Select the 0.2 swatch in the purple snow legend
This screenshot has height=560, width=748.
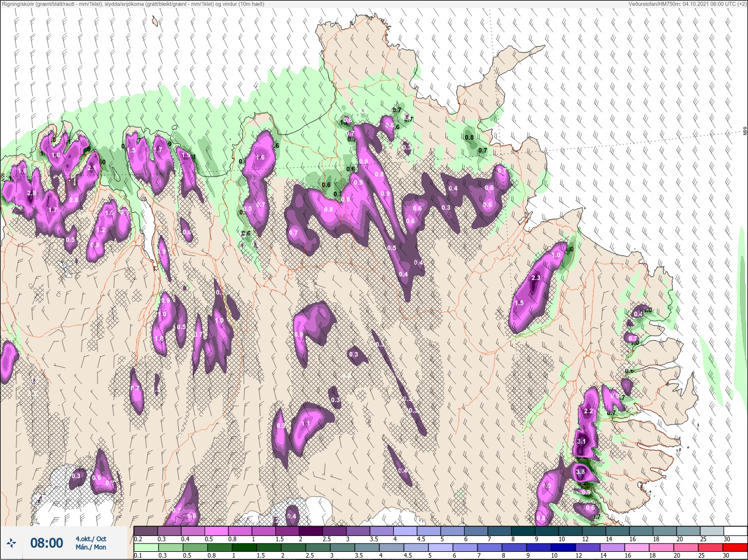[x=146, y=531]
